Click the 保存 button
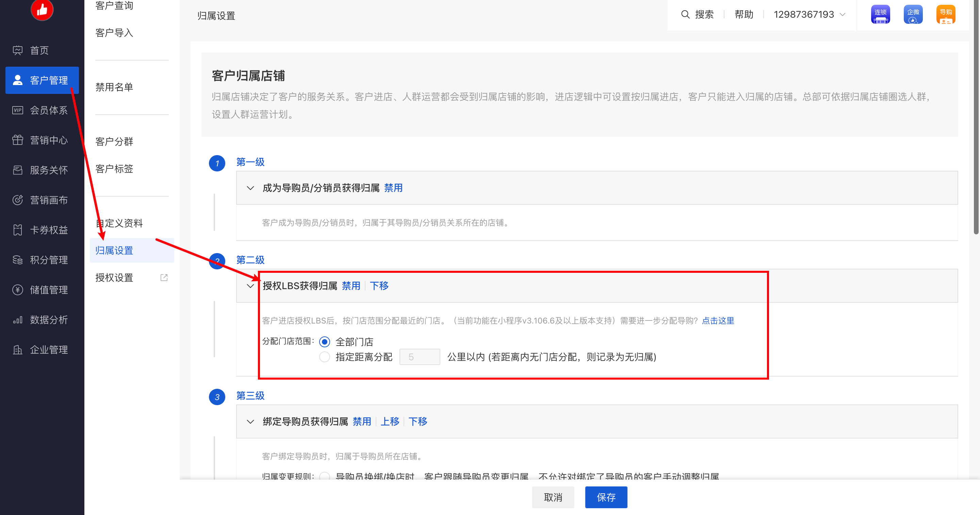Image resolution: width=980 pixels, height=515 pixels. click(606, 497)
